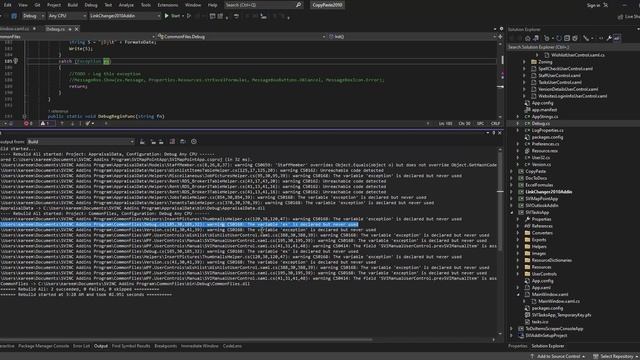Click Add to Source Control in status bar
640x360 pixels.
tap(558, 356)
